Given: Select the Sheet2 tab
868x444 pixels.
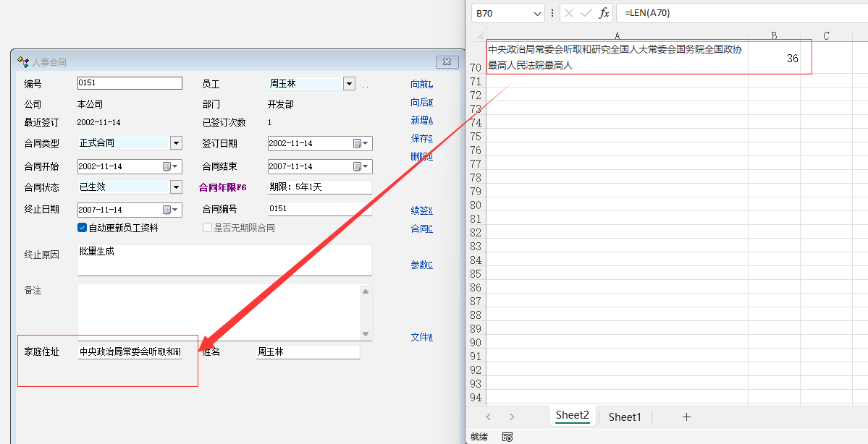Looking at the screenshot, I should 572,415.
